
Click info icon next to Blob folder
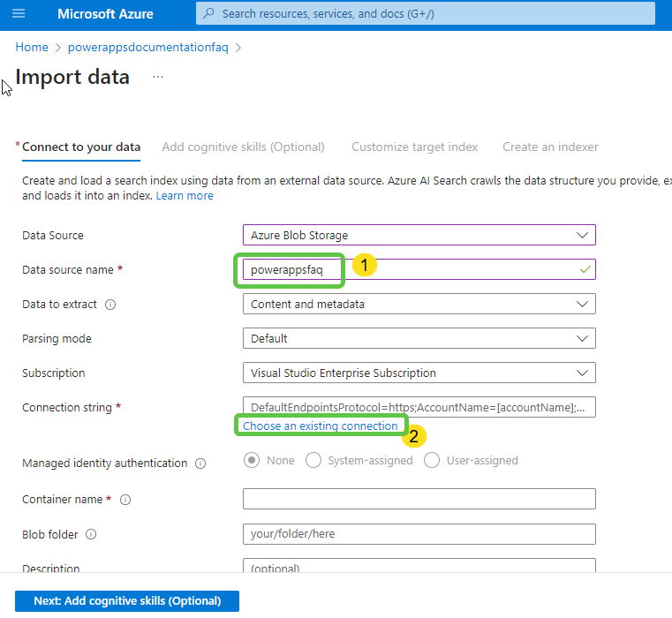coord(91,534)
